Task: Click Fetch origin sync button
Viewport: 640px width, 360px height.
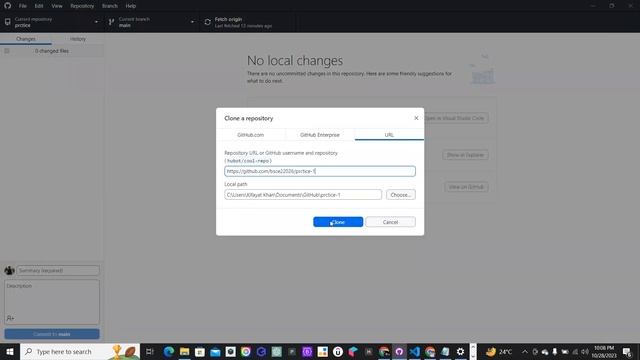Action: [x=247, y=22]
